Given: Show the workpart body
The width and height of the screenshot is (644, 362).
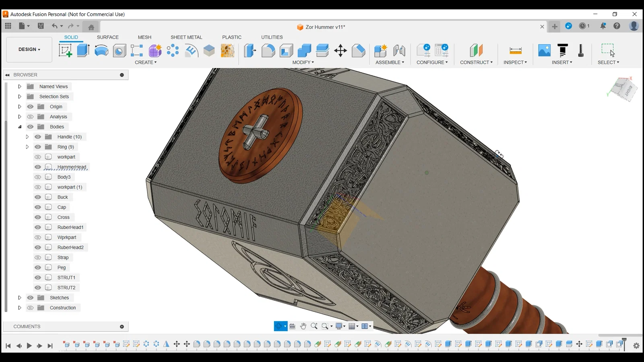Looking at the screenshot, I should (x=38, y=157).
